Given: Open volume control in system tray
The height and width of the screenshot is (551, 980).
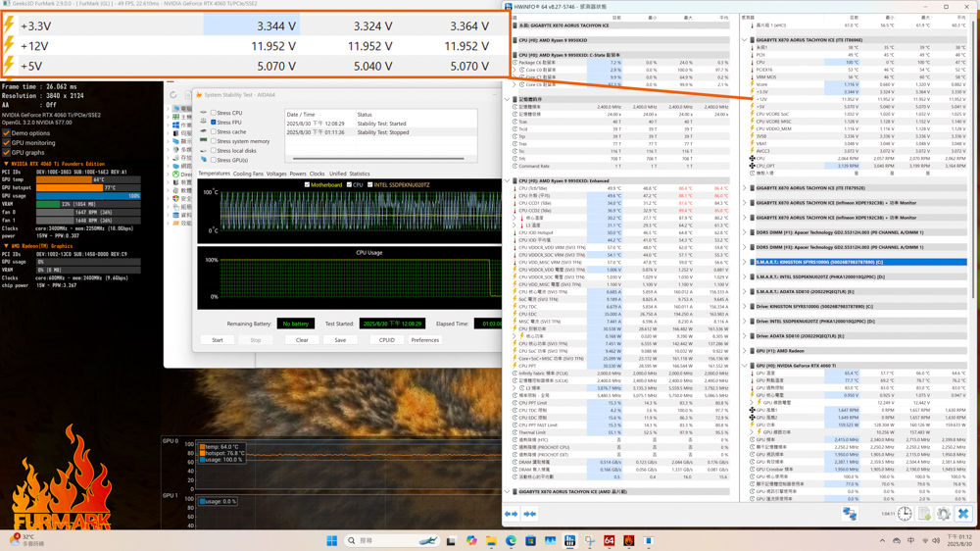Looking at the screenshot, I should pos(936,540).
